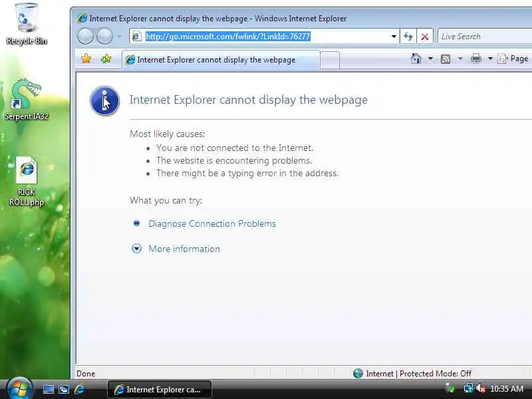The height and width of the screenshot is (399, 532).
Task: Expand the Feeds dropdown arrow
Action: [x=460, y=59]
